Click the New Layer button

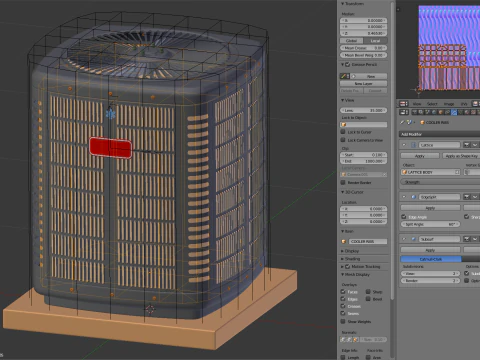(x=364, y=84)
